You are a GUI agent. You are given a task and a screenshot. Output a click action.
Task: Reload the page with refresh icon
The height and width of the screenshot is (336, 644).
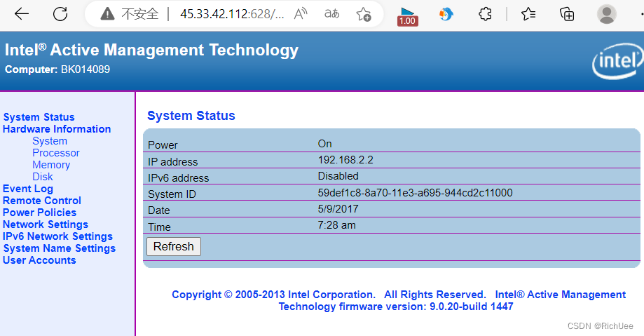pyautogui.click(x=60, y=14)
